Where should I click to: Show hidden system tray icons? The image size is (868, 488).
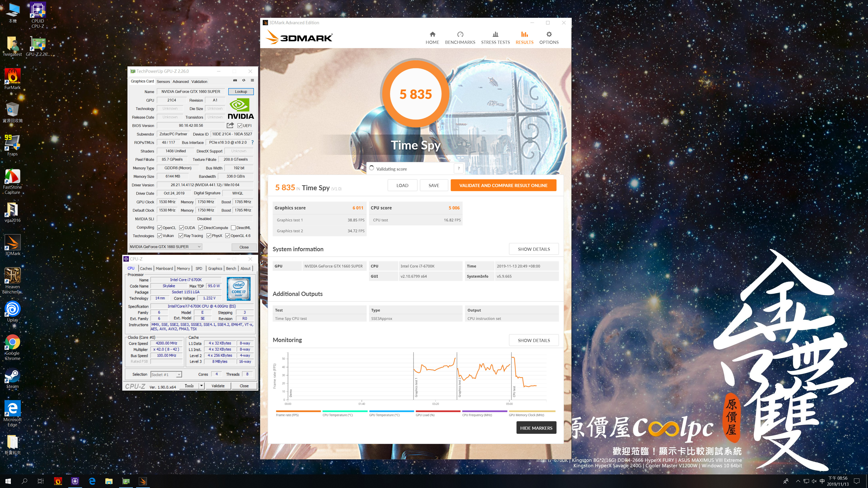797,481
